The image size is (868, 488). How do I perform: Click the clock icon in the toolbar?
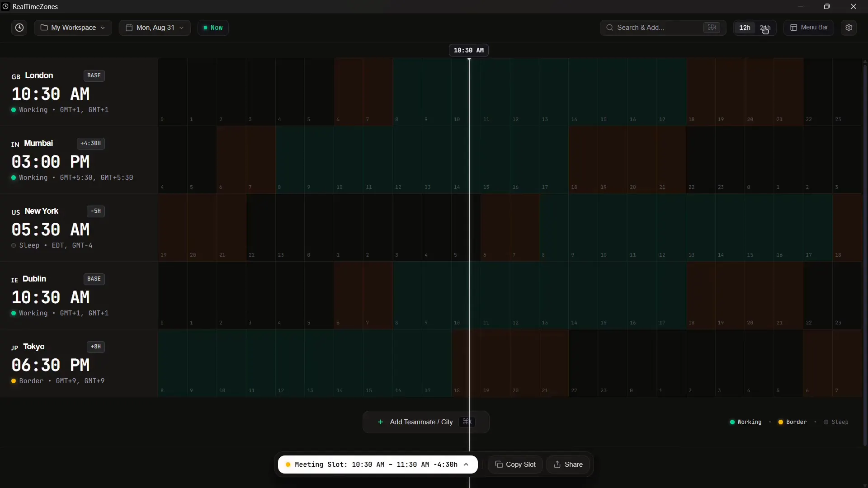pyautogui.click(x=19, y=28)
